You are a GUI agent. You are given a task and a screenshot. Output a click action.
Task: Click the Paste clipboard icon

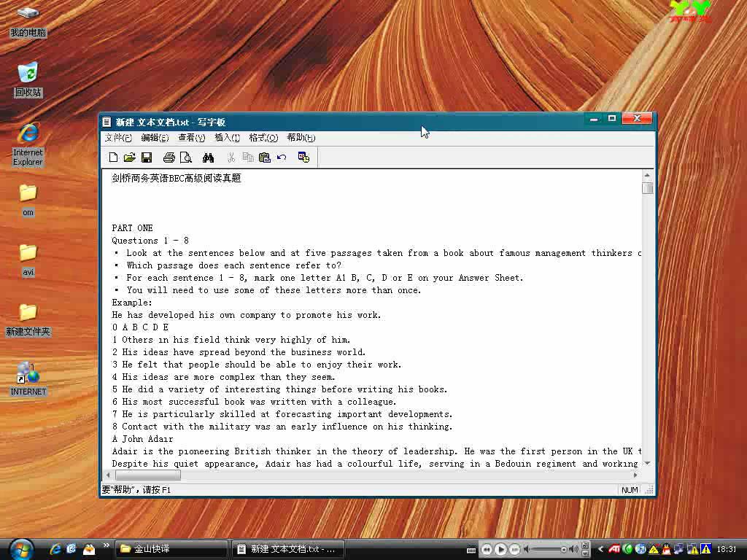point(264,157)
